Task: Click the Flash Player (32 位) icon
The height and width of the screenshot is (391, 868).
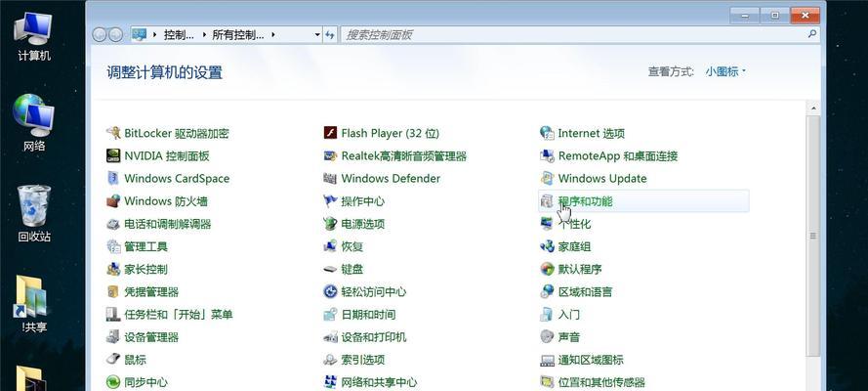Action: [x=330, y=133]
